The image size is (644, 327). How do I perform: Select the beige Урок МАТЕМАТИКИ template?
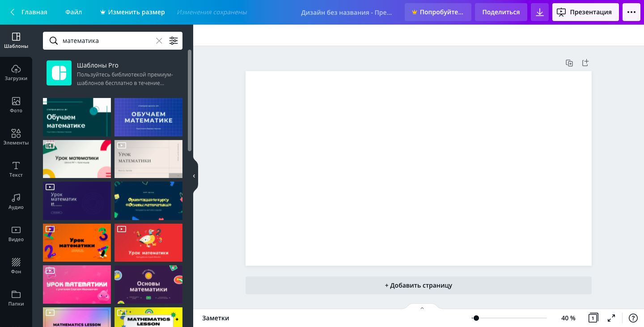[x=148, y=159]
